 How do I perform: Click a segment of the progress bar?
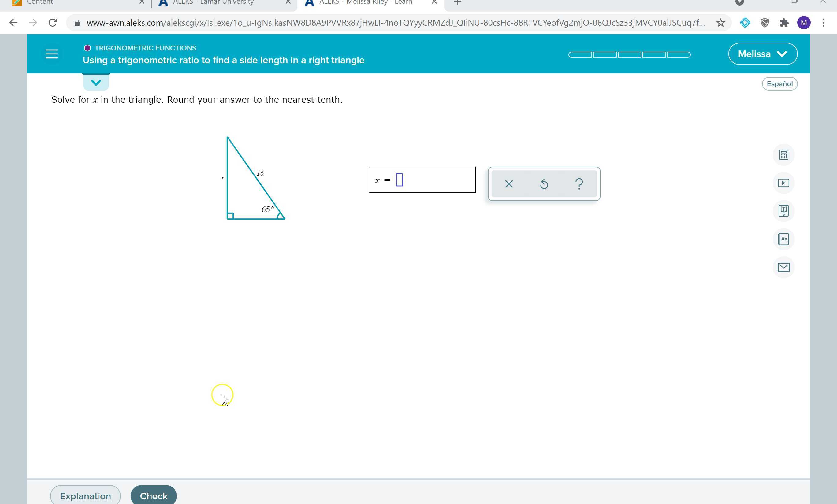pyautogui.click(x=580, y=54)
